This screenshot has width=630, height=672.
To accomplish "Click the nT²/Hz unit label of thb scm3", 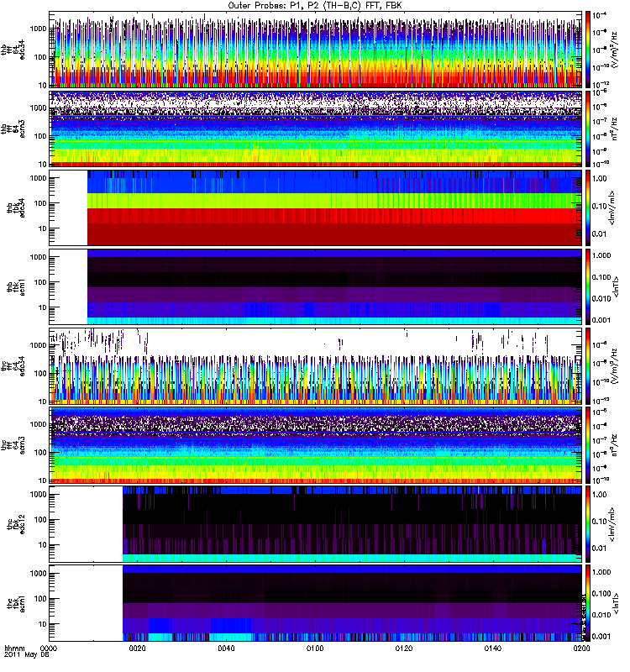I will point(614,129).
